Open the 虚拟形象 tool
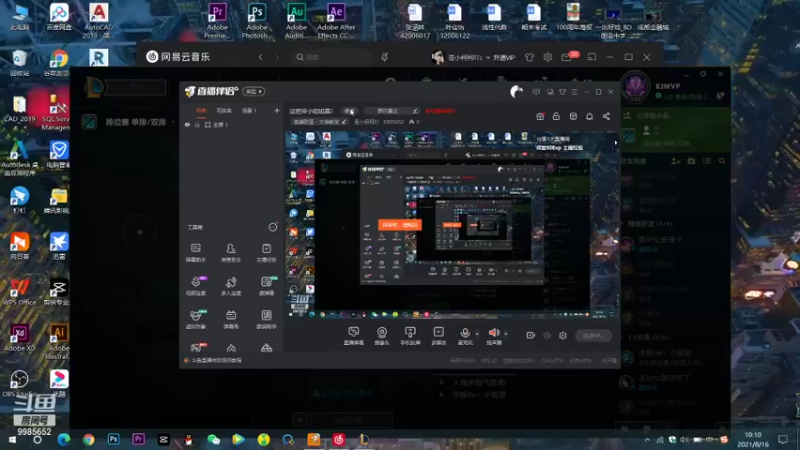The width and height of the screenshot is (800, 450). point(195,319)
